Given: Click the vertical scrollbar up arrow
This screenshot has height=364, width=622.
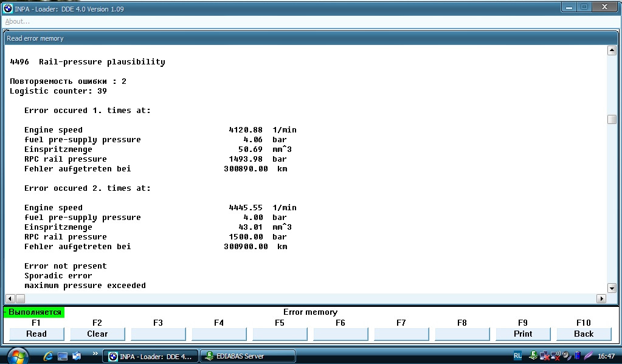Looking at the screenshot, I should click(612, 50).
